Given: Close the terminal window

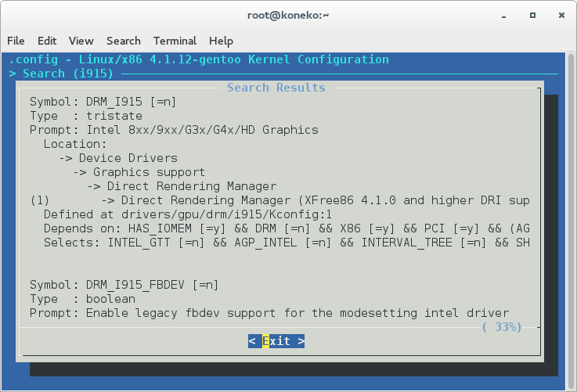Looking at the screenshot, I should click(561, 15).
